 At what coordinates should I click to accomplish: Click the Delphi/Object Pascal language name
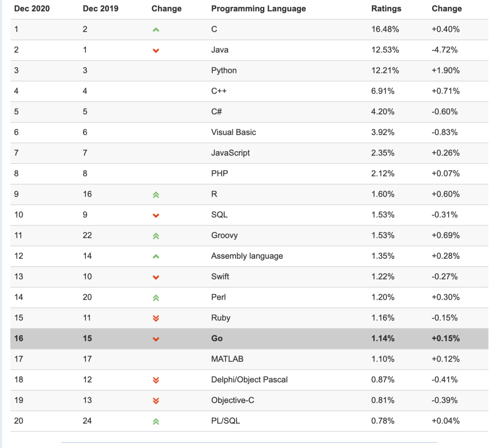coord(249,380)
